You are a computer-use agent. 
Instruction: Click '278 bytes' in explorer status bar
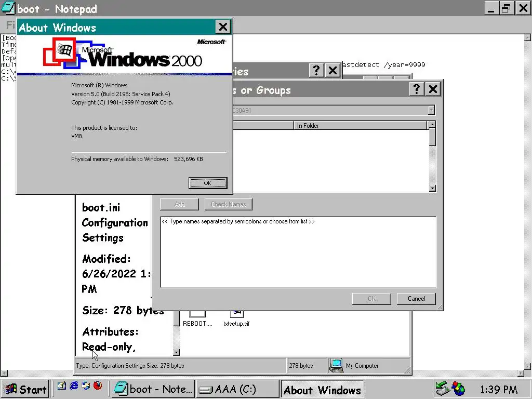click(x=301, y=366)
